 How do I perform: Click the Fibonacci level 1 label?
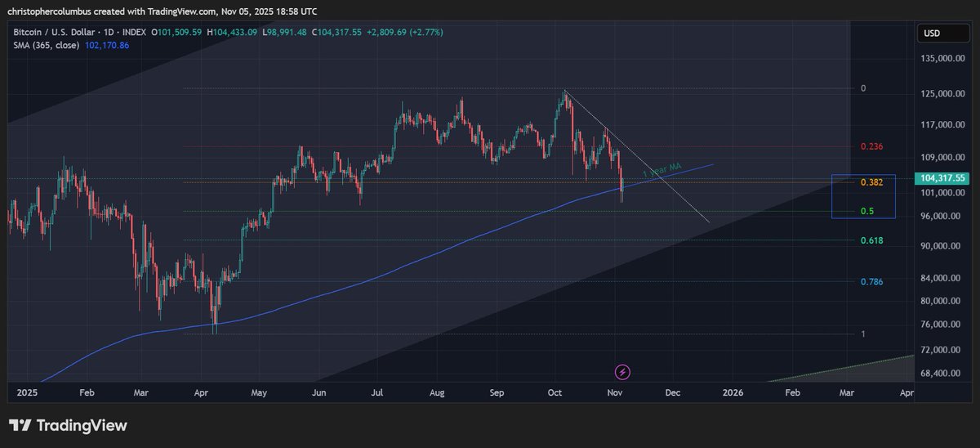click(x=863, y=334)
